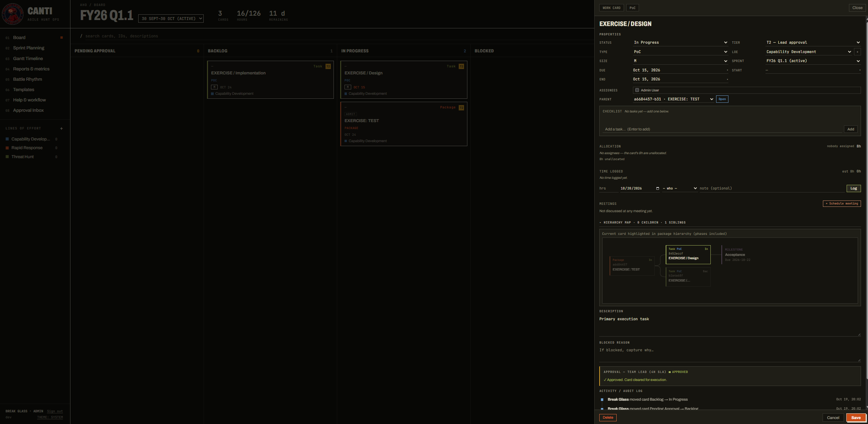Click the M size badge on Implementation card
Screen dimensions: 868x424
tap(214, 87)
